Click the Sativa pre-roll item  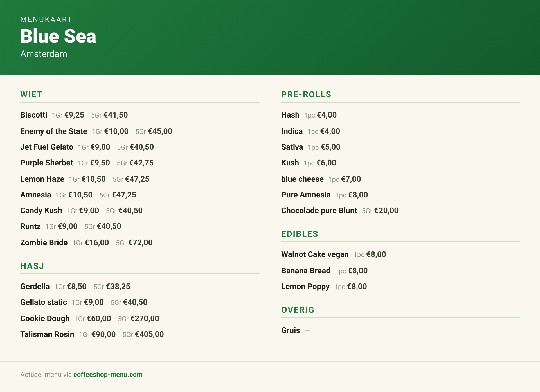292,147
